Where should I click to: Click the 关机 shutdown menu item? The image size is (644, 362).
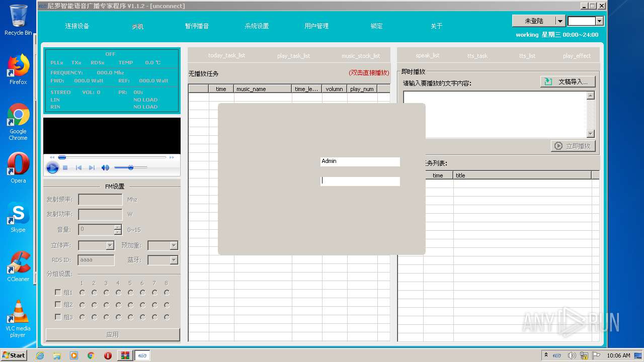[x=137, y=27]
